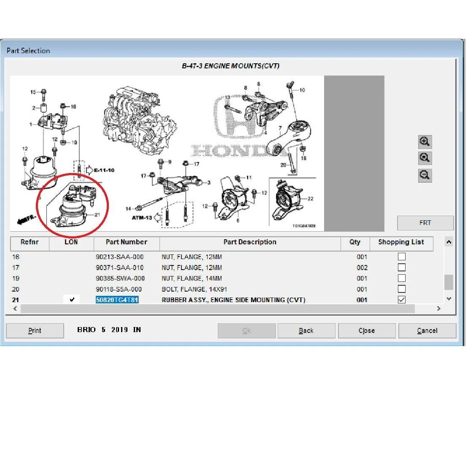Viewport: 476px width, 476px height.
Task: Click the horizontal scroll right arrow
Action: [439, 308]
